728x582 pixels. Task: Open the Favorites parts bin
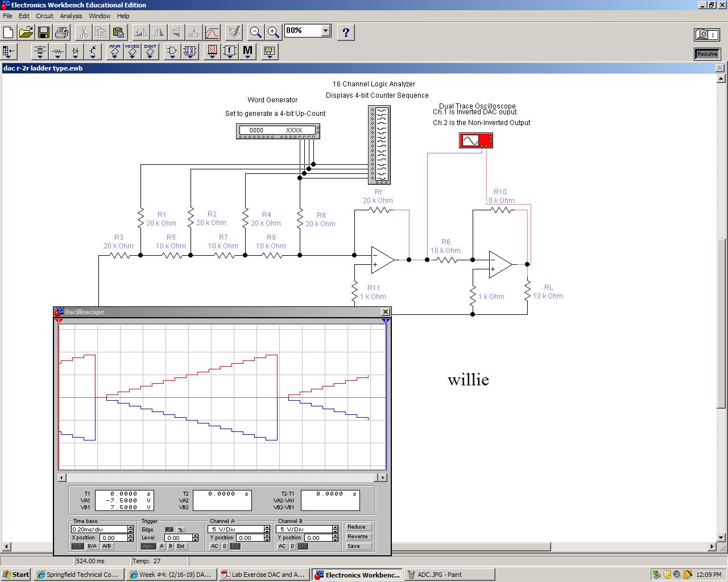pos(9,52)
